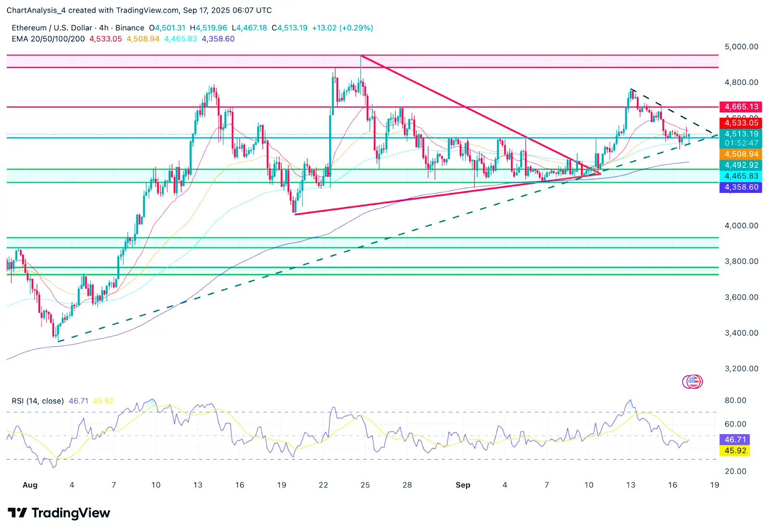Open the EMA 20/50/100/200 indicator legend
The height and width of the screenshot is (532, 772).
click(x=48, y=39)
